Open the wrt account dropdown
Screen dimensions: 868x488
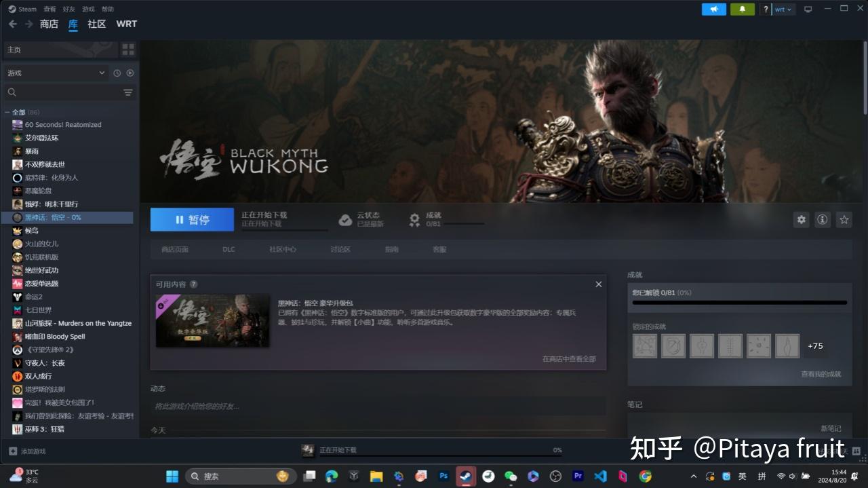(x=783, y=10)
